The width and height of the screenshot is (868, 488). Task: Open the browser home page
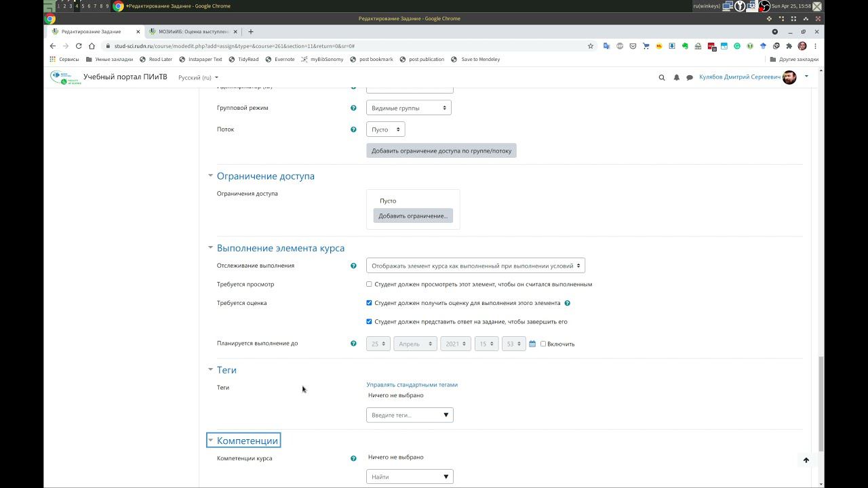pos(92,46)
